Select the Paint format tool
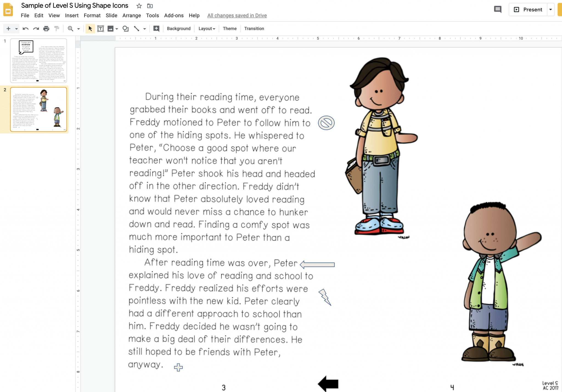This screenshot has height=392, width=562. click(x=57, y=28)
